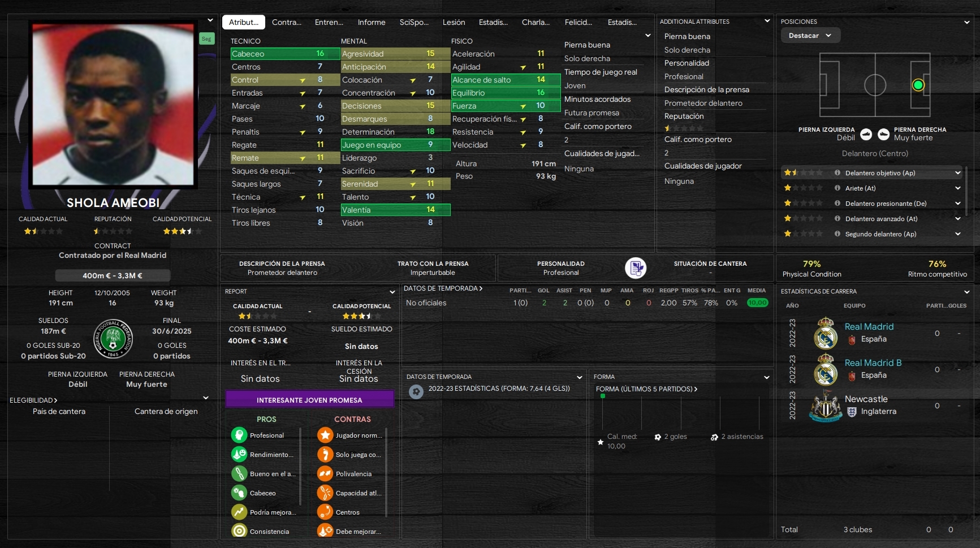Expand the Delantero avanzado (At) role
Viewport: 980px width, 548px height.
[x=958, y=219]
